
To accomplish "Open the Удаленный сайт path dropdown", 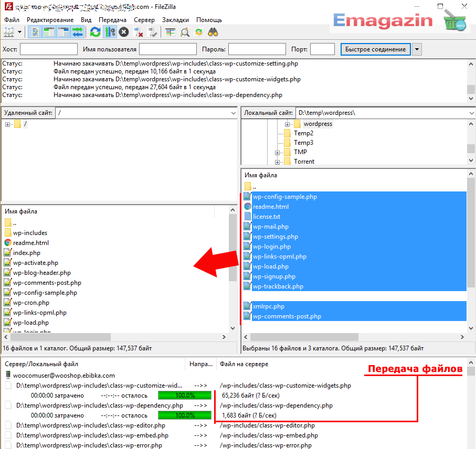I will pos(233,113).
